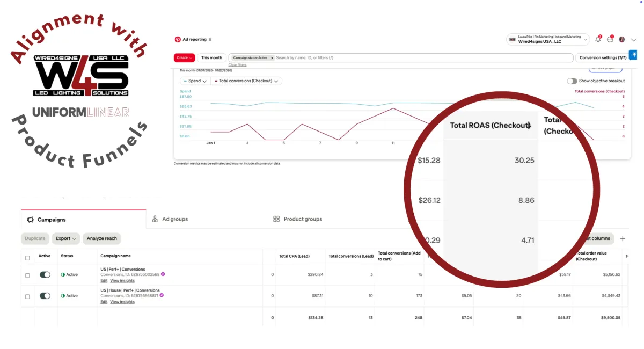This screenshot has height=349, width=644.
Task: Click Active status icon for US | Perf+ row
Action: [x=63, y=275]
